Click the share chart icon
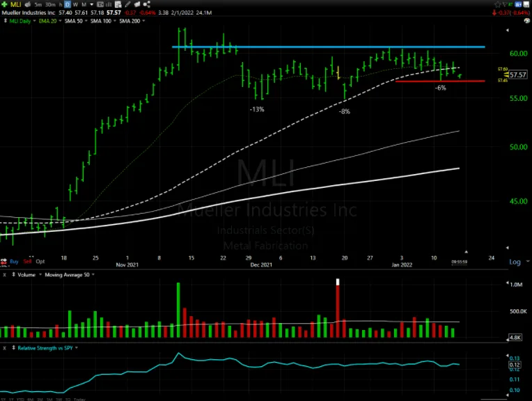This screenshot has height=401, width=532. (146, 4)
